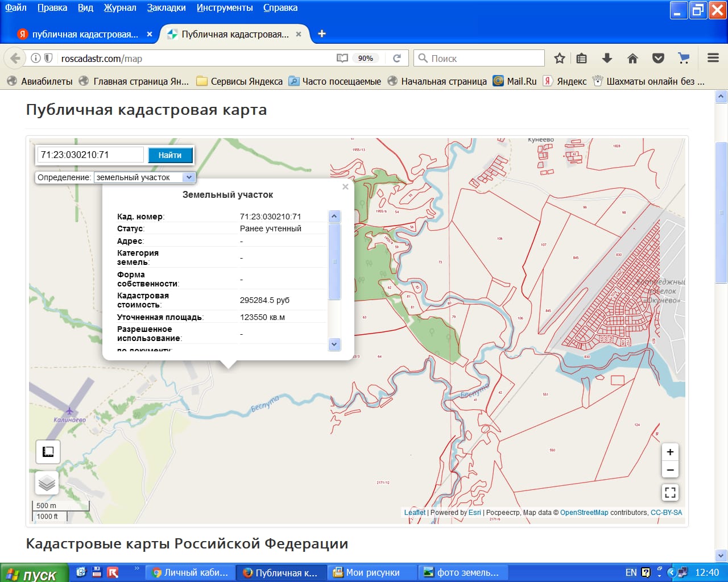The image size is (728, 582).
Task: Click the map zoom out minus button
Action: [x=670, y=469]
